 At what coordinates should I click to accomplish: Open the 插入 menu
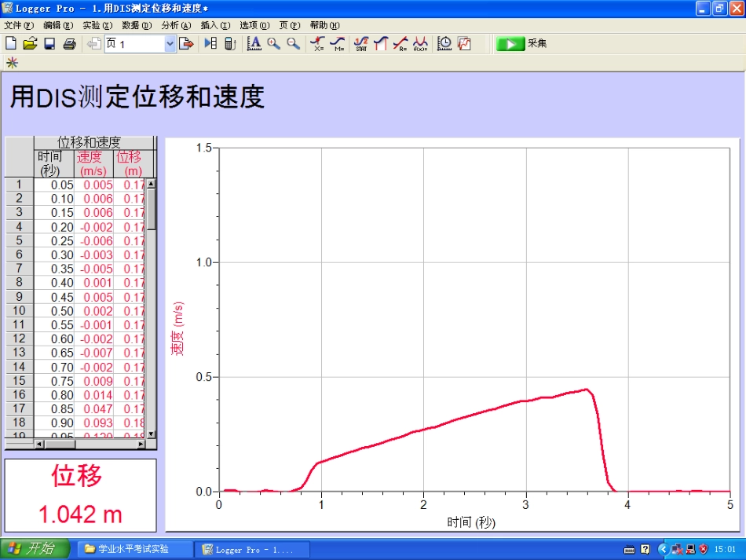(x=215, y=25)
